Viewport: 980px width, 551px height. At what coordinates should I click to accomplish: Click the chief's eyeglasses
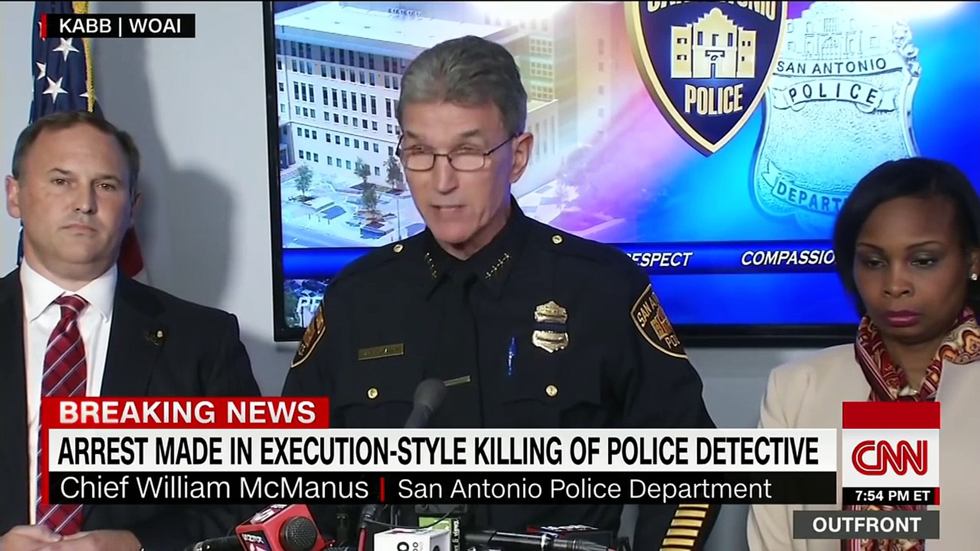click(453, 156)
